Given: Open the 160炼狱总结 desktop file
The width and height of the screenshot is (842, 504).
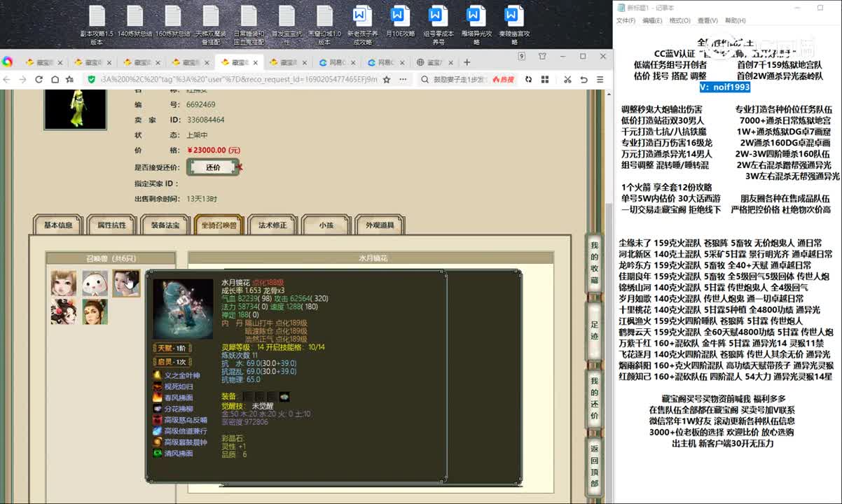Looking at the screenshot, I should [x=172, y=21].
